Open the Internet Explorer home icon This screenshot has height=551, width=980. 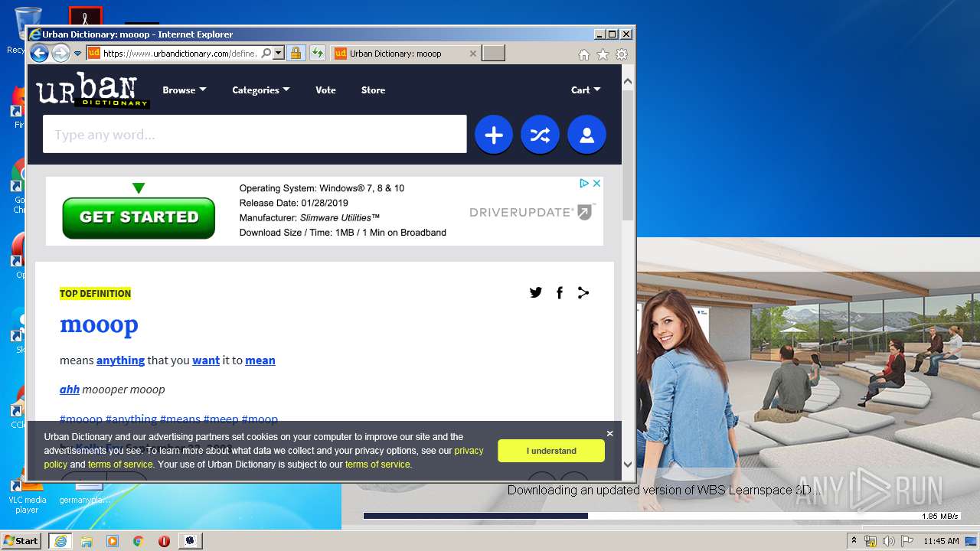coord(584,54)
